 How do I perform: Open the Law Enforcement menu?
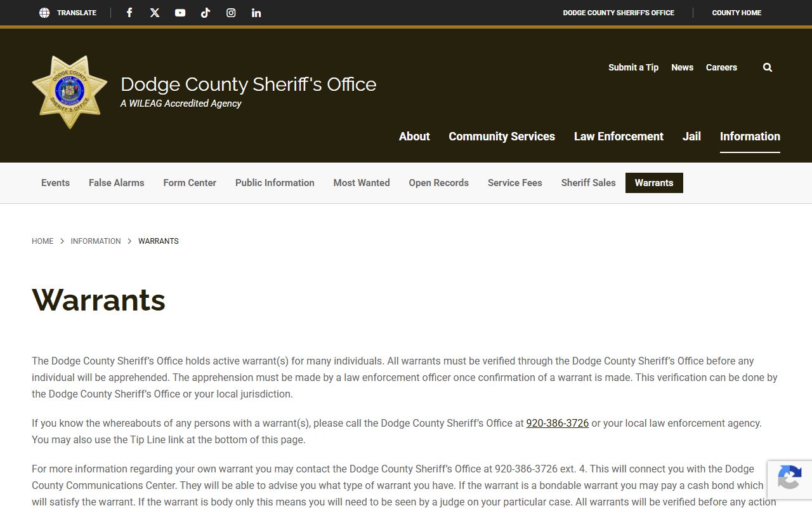(619, 137)
